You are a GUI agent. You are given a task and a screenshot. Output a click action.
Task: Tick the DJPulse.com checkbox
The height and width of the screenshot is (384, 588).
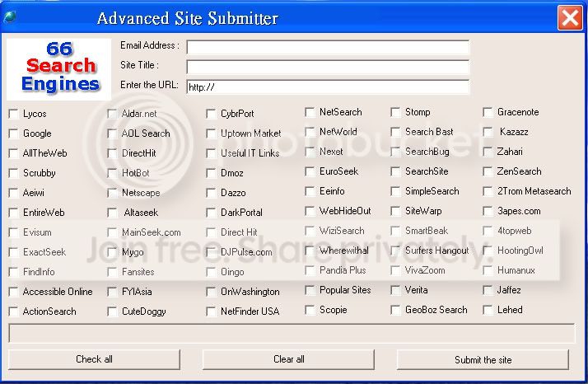click(211, 252)
